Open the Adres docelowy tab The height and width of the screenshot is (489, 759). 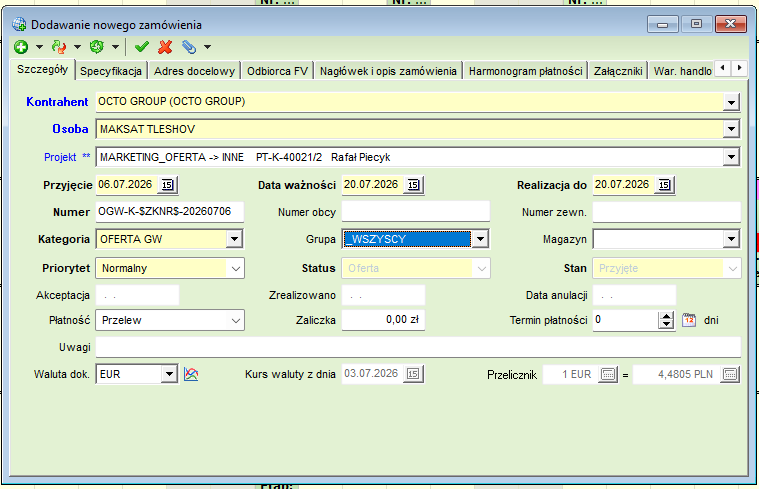coord(194,71)
